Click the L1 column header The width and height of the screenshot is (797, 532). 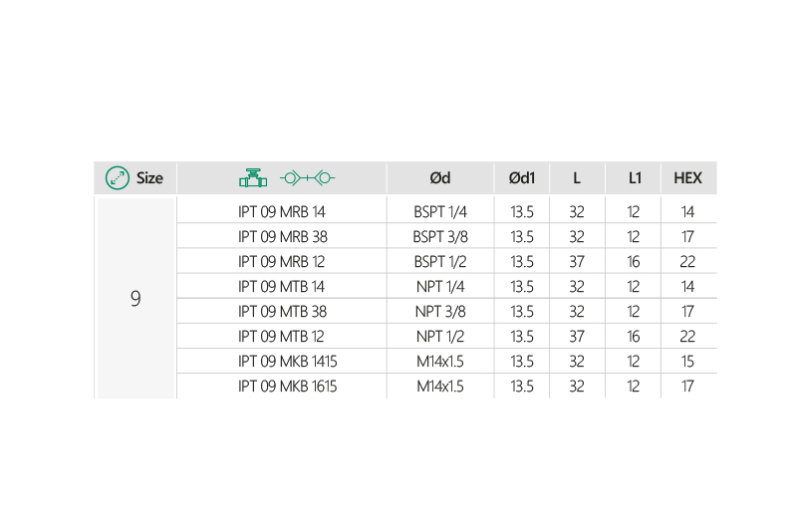634,178
